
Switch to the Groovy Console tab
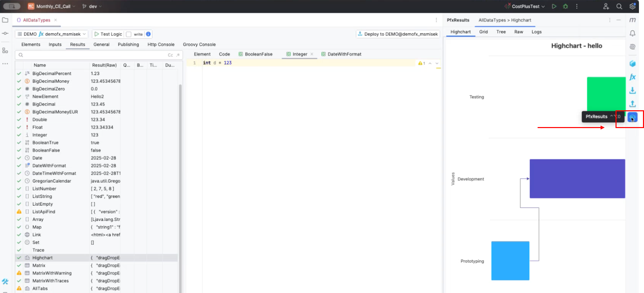tap(199, 45)
